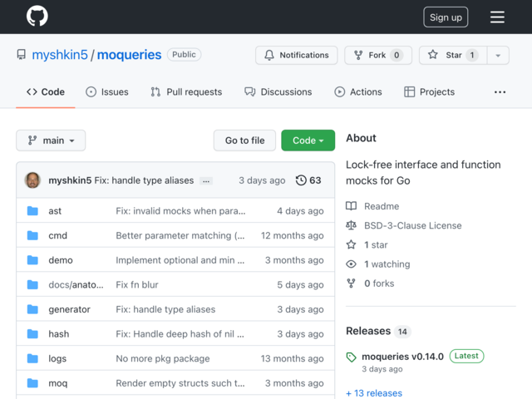532x399 pixels.
Task: Open the demo folder icon
Action: click(32, 260)
